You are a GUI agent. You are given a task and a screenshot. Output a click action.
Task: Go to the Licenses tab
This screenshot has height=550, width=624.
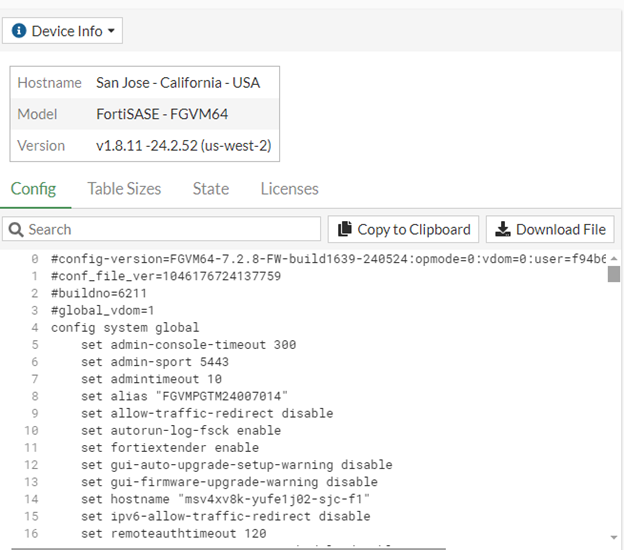click(289, 188)
